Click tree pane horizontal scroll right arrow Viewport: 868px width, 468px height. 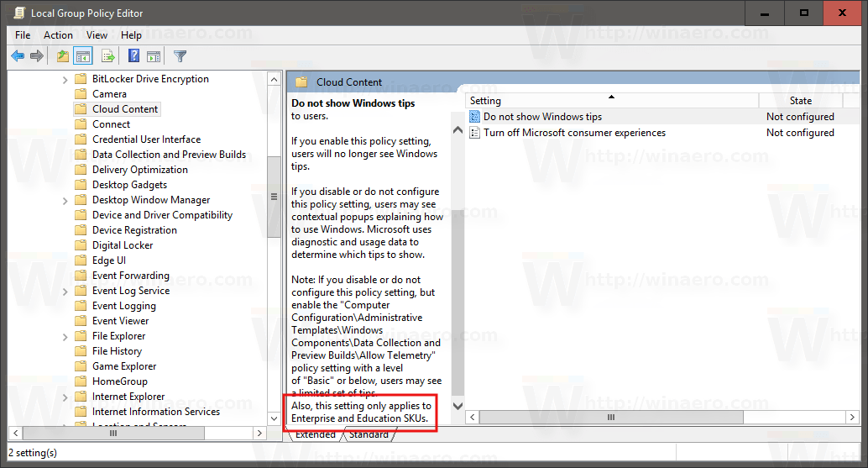click(x=259, y=433)
